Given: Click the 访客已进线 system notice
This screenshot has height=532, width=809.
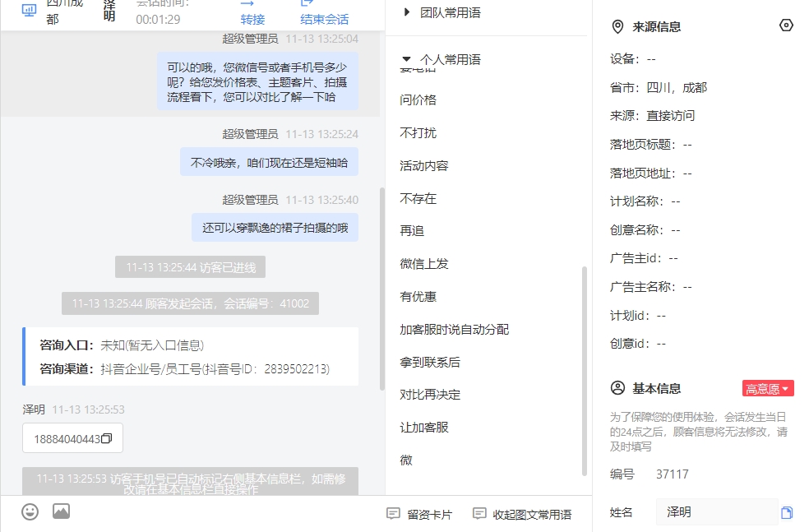Looking at the screenshot, I should coord(191,267).
